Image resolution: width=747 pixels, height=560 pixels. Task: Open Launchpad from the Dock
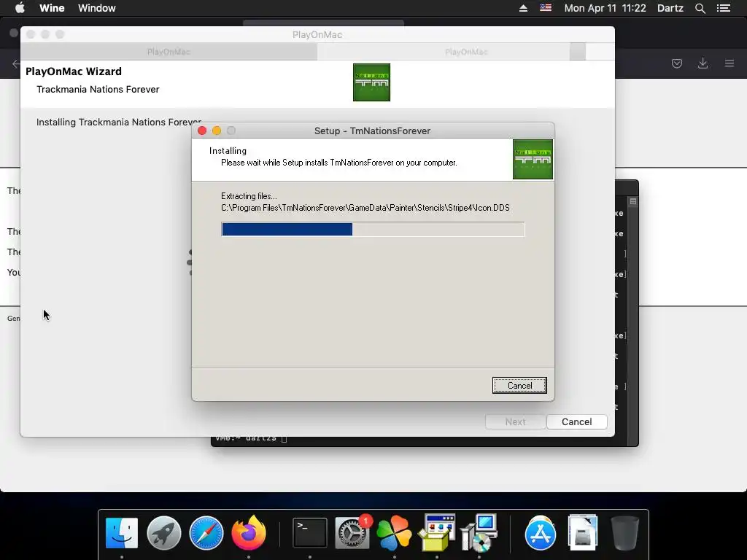pos(164,532)
